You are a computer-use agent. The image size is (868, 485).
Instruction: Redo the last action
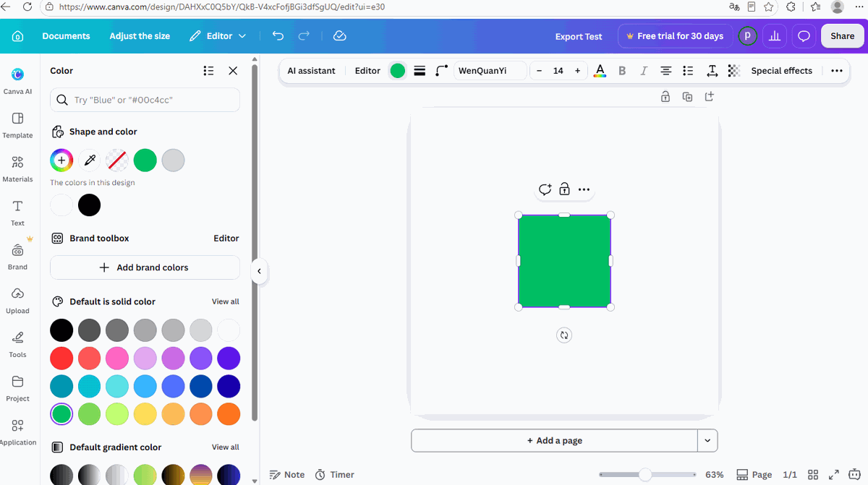pos(305,35)
